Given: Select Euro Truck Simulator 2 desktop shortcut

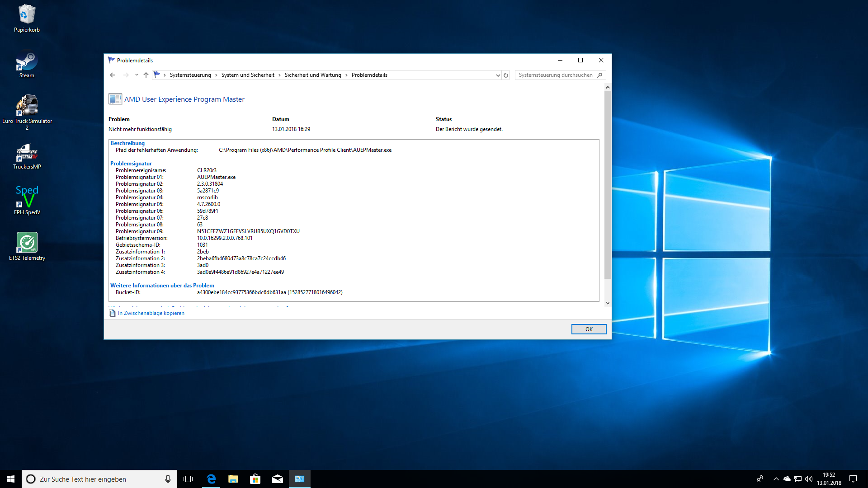Looking at the screenshot, I should click(x=27, y=112).
